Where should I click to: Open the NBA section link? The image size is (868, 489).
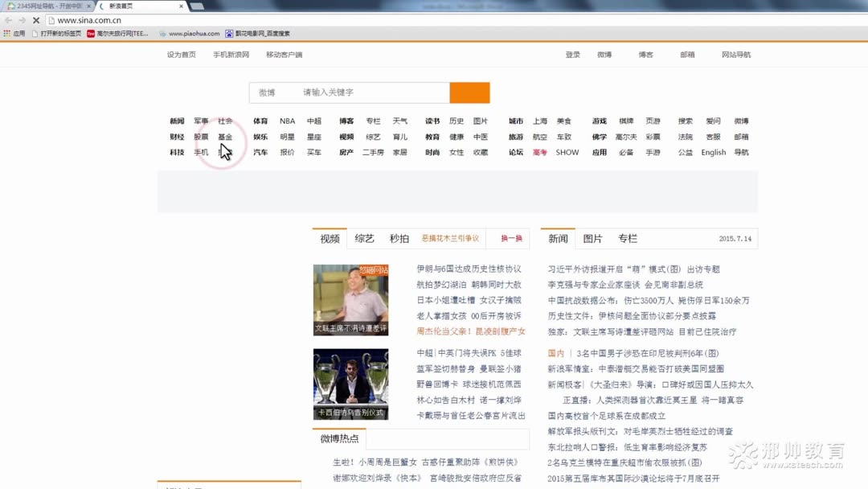287,121
